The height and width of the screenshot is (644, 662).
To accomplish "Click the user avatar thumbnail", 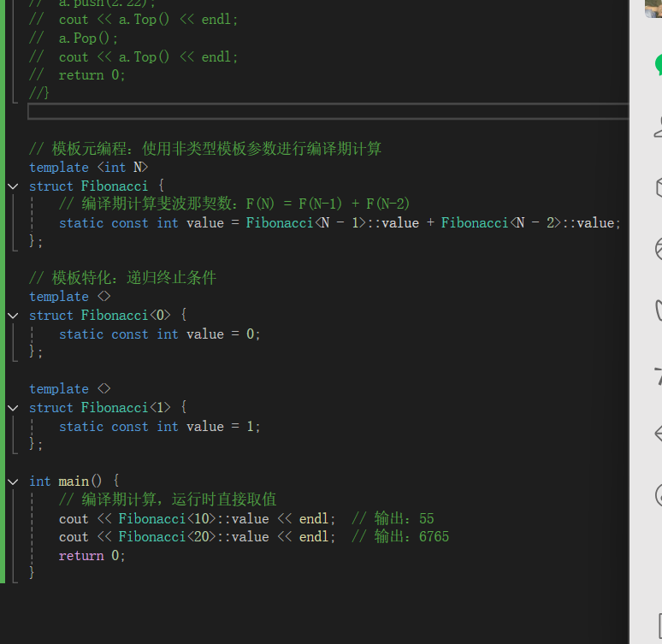I will 653,9.
